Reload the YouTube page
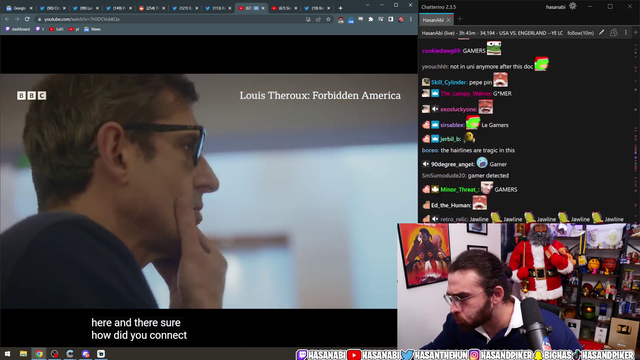This screenshot has height=360, width=640. [27, 19]
